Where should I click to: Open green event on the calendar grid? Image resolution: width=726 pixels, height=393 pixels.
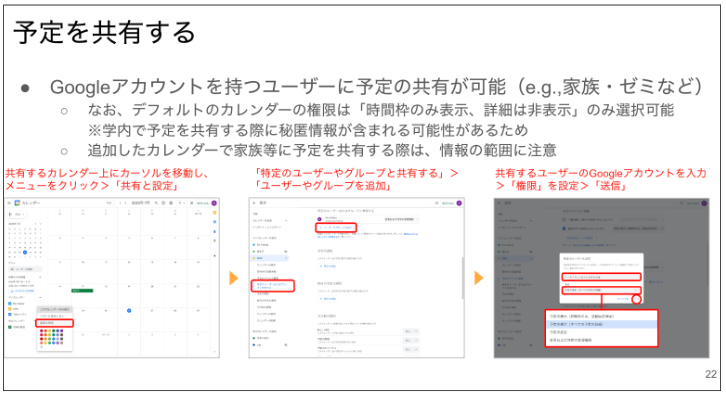tap(82, 291)
